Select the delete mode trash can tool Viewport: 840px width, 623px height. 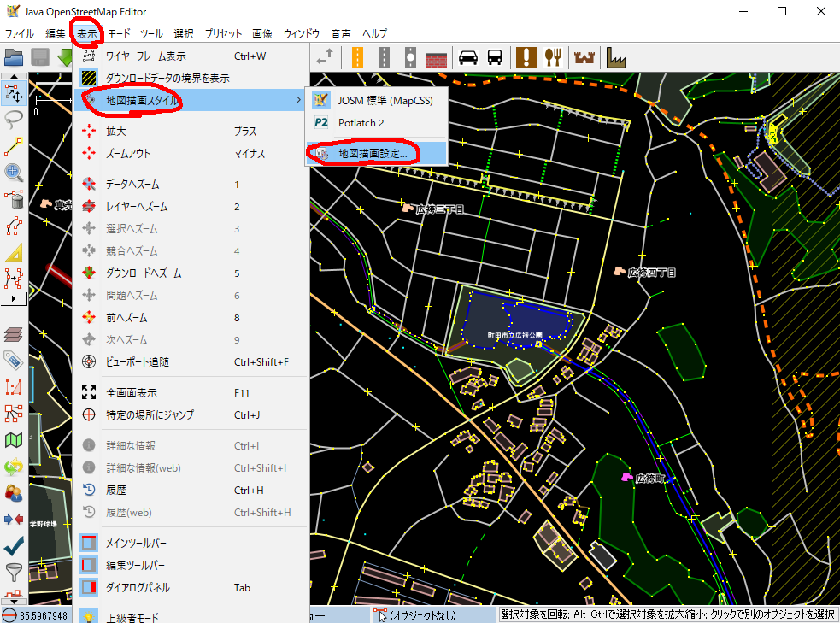pos(14,199)
